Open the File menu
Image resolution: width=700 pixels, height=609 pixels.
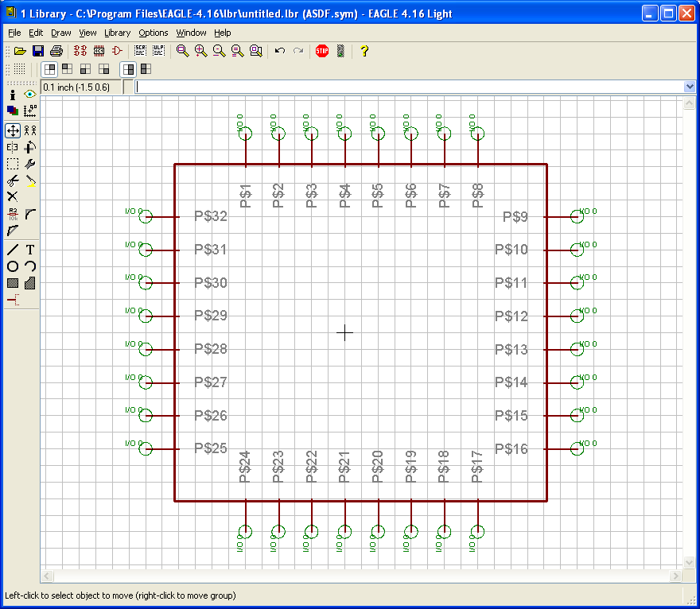(x=14, y=33)
